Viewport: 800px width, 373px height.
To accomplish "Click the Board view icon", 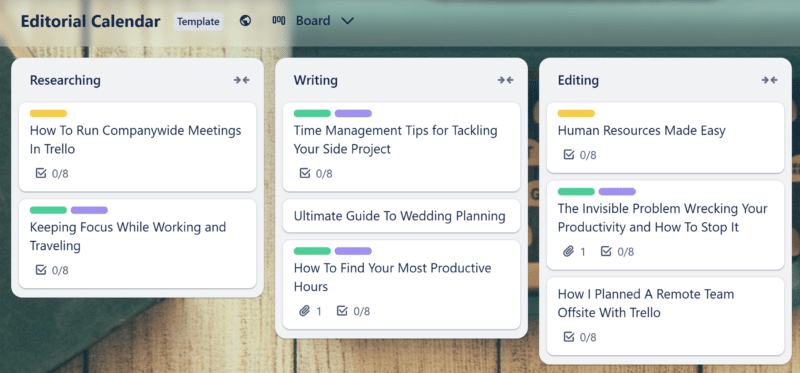I will coord(279,21).
